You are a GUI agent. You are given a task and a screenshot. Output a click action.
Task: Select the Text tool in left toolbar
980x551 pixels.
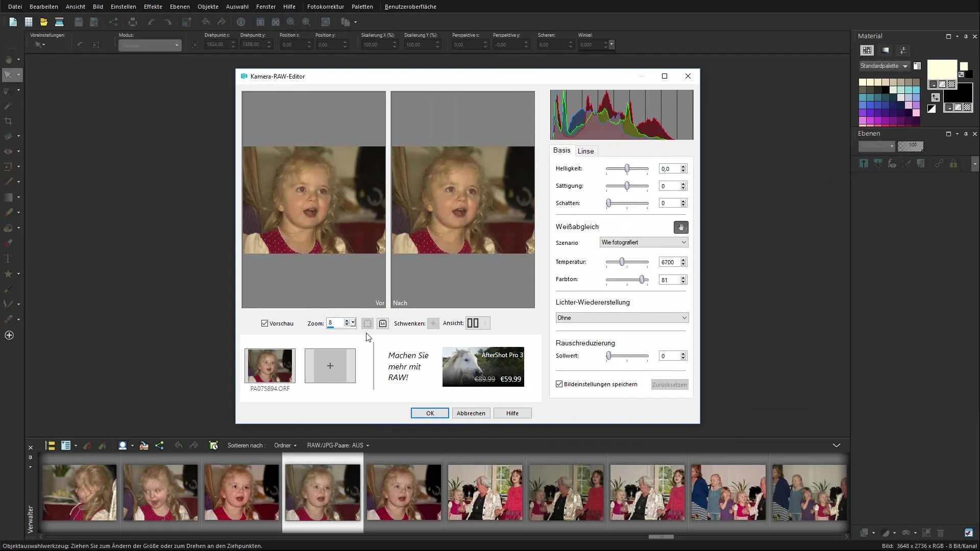[8, 259]
